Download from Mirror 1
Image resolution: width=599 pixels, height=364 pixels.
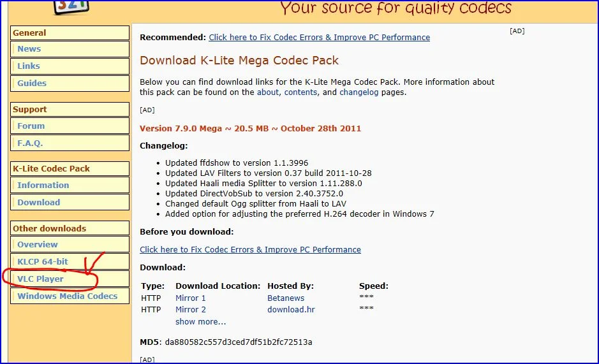(x=191, y=298)
